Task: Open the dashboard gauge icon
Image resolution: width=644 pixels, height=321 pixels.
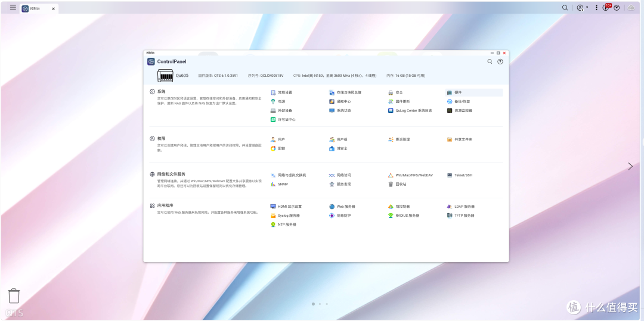Action: [617, 8]
